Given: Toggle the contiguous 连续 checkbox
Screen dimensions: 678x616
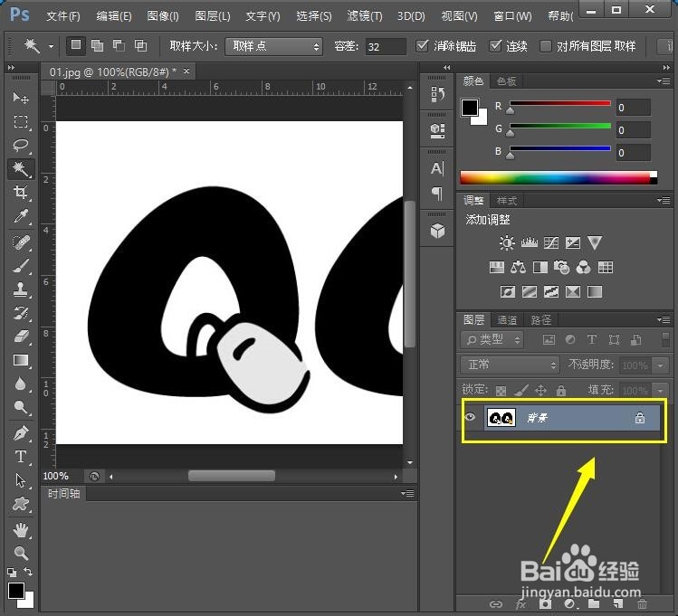Looking at the screenshot, I should (x=495, y=46).
